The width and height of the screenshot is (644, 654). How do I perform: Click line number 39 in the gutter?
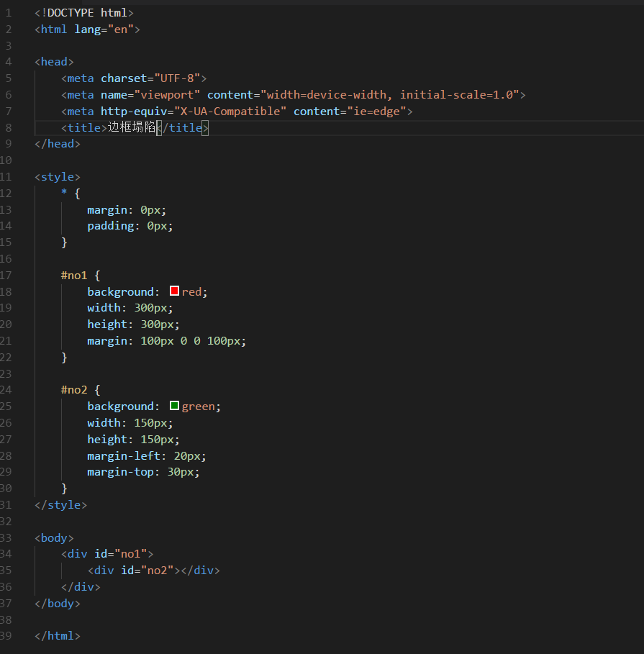[x=6, y=635]
